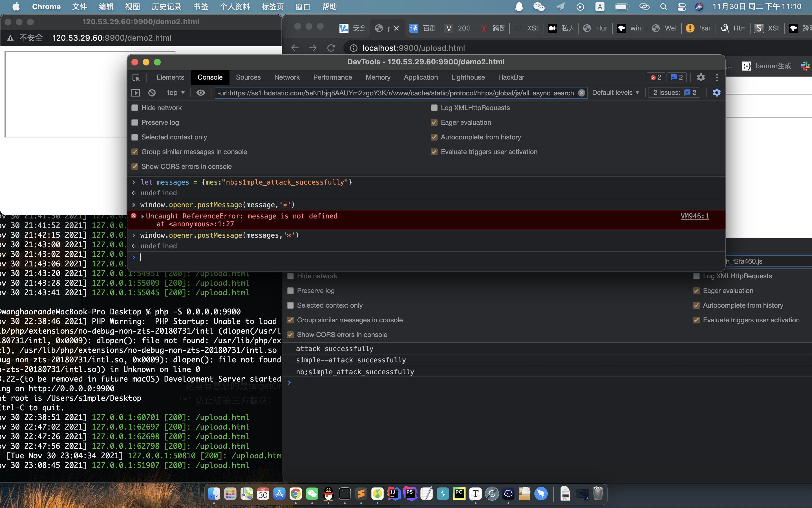Image resolution: width=812 pixels, height=508 pixels.
Task: Open Finder from the Dock
Action: (x=214, y=494)
